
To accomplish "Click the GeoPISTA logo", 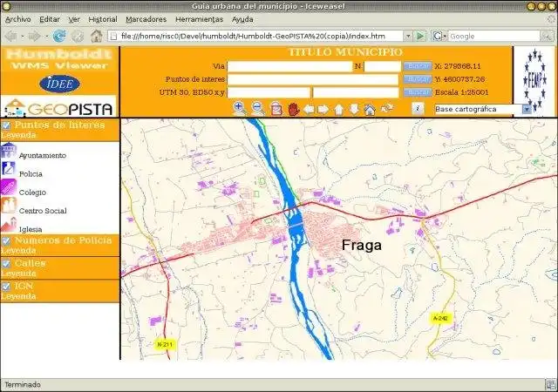I will (x=59, y=107).
